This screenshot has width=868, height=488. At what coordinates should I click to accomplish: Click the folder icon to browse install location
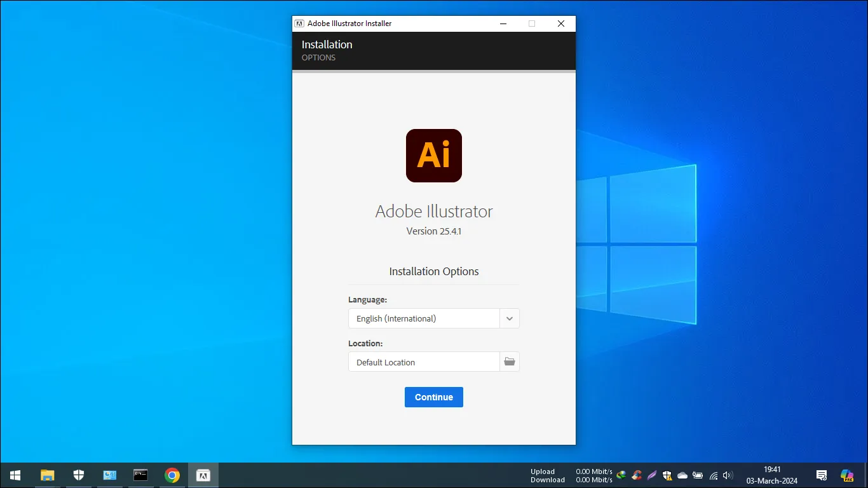[510, 362]
